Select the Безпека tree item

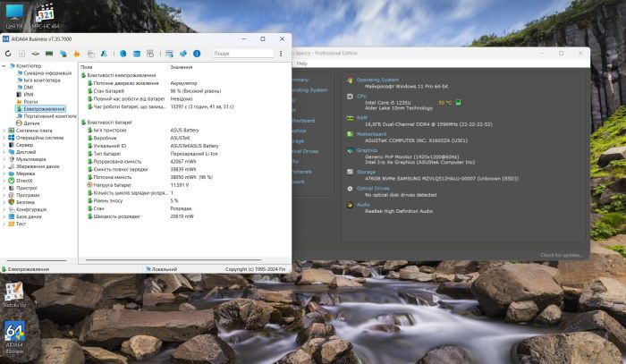pyautogui.click(x=25, y=202)
